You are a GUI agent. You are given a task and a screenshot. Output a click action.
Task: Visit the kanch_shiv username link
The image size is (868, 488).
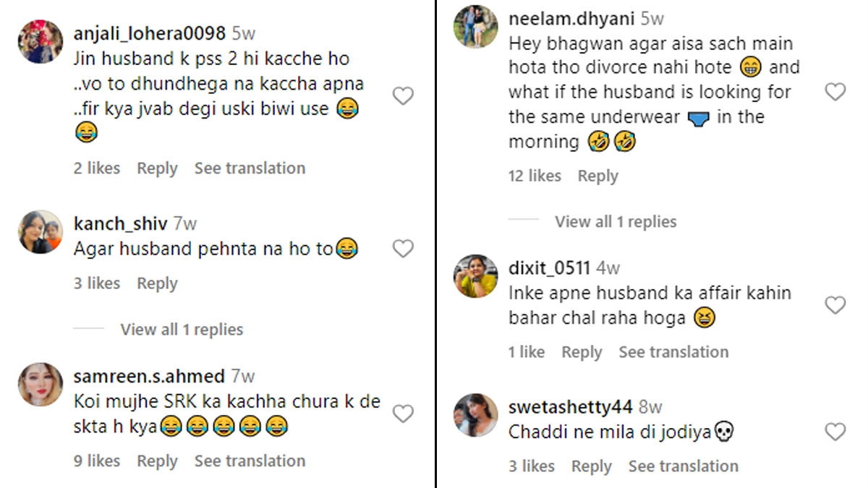[x=120, y=224]
